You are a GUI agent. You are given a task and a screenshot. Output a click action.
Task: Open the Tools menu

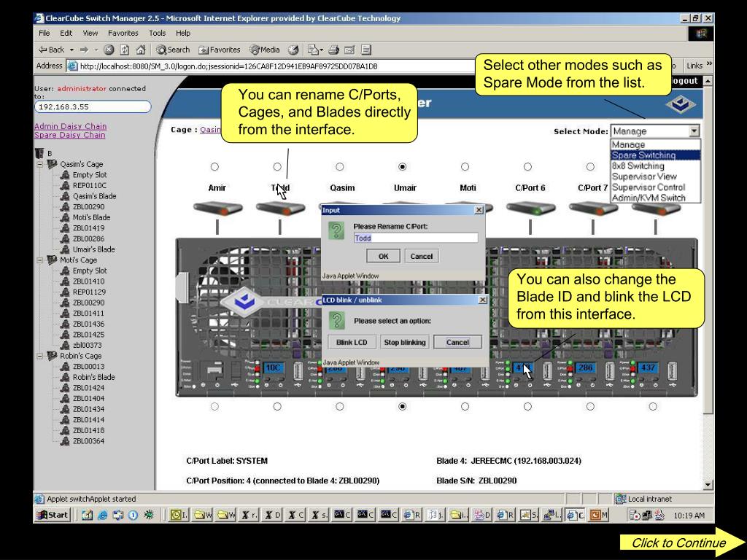pos(157,33)
